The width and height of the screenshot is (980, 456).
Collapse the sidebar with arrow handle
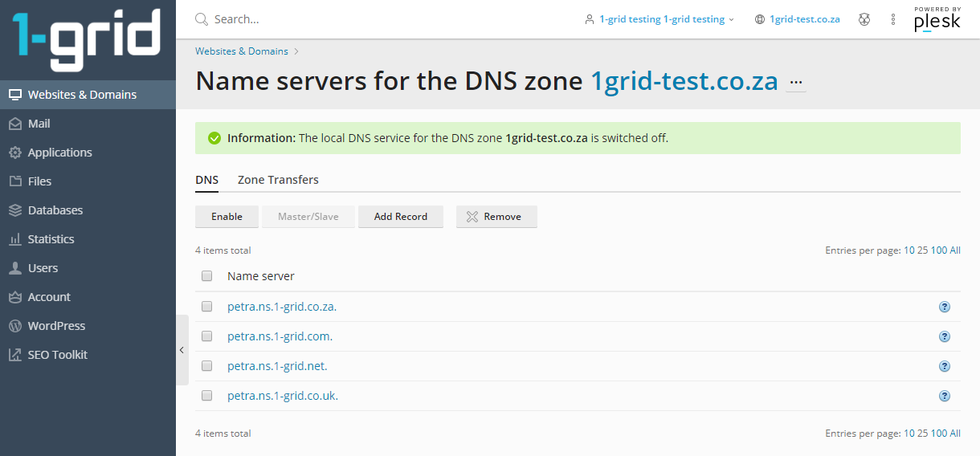(x=182, y=350)
